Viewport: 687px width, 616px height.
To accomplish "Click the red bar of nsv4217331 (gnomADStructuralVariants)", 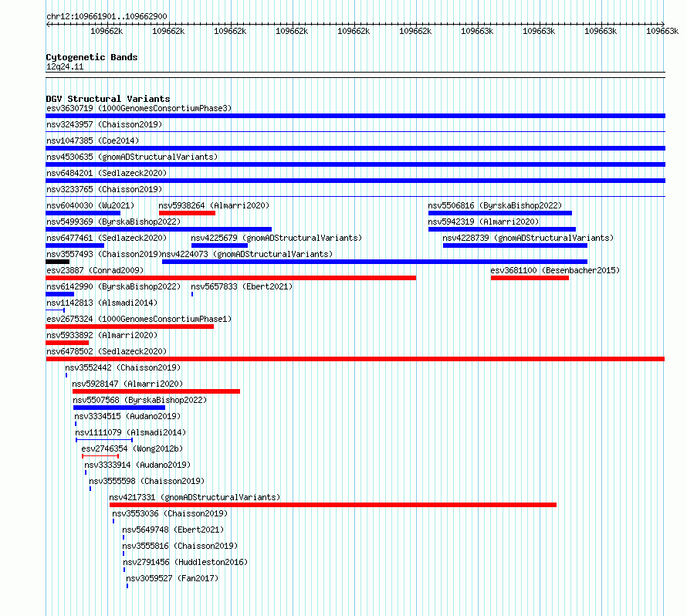I will click(x=333, y=505).
